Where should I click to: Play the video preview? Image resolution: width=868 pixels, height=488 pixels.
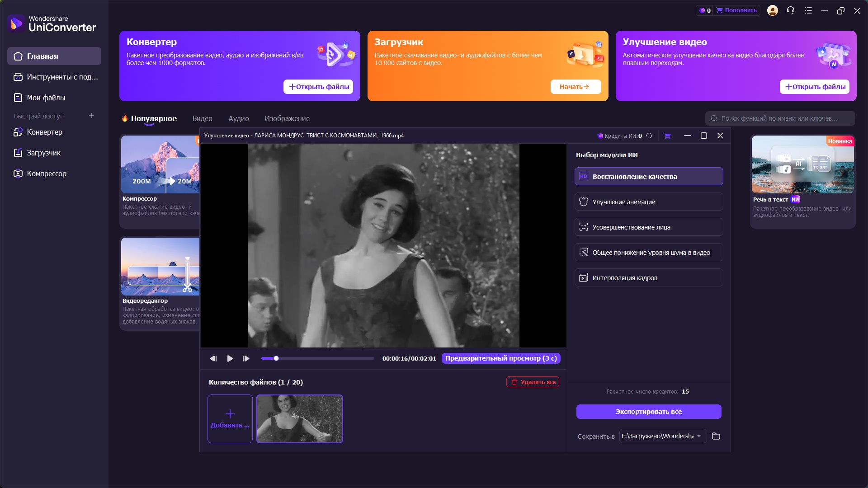pyautogui.click(x=230, y=358)
